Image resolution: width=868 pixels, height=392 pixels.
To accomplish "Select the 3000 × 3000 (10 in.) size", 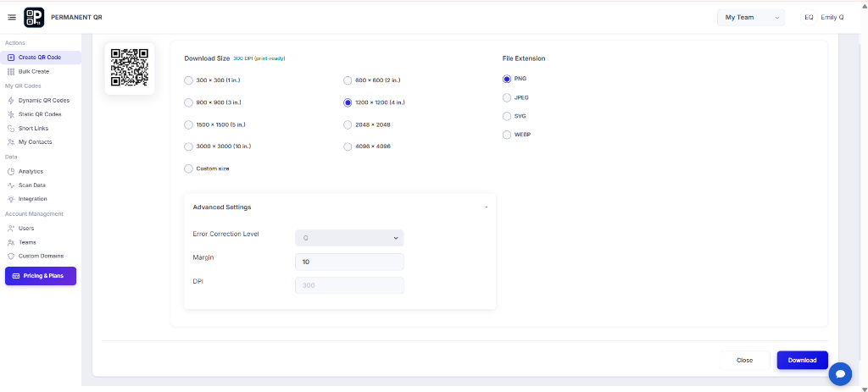I will [x=188, y=146].
